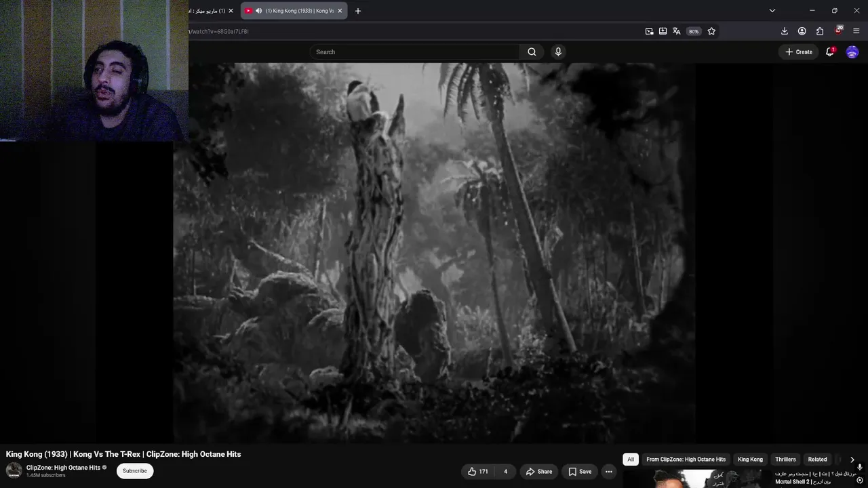Image resolution: width=868 pixels, height=488 pixels.
Task: Select the King Kong (1933) tab
Action: click(294, 11)
